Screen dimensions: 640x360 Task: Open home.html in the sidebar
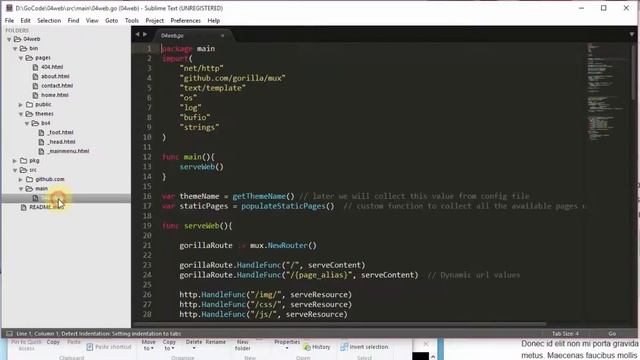click(x=55, y=95)
